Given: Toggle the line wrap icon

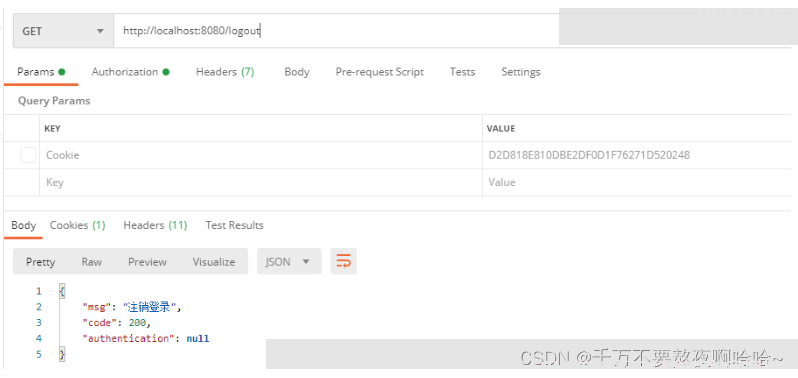Looking at the screenshot, I should pos(344,261).
